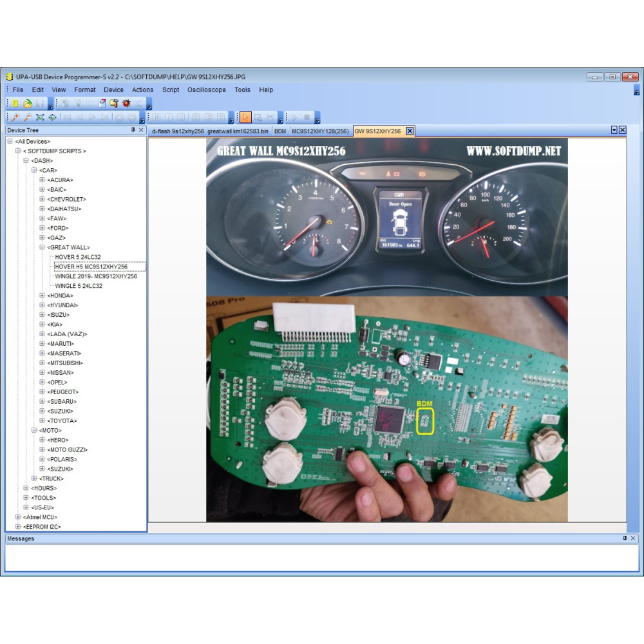Expand the TRUCK tree node

click(34, 478)
